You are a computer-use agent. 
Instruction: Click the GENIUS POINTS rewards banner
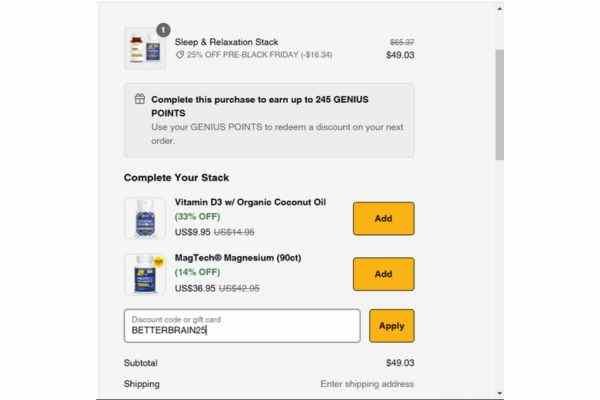(x=269, y=120)
